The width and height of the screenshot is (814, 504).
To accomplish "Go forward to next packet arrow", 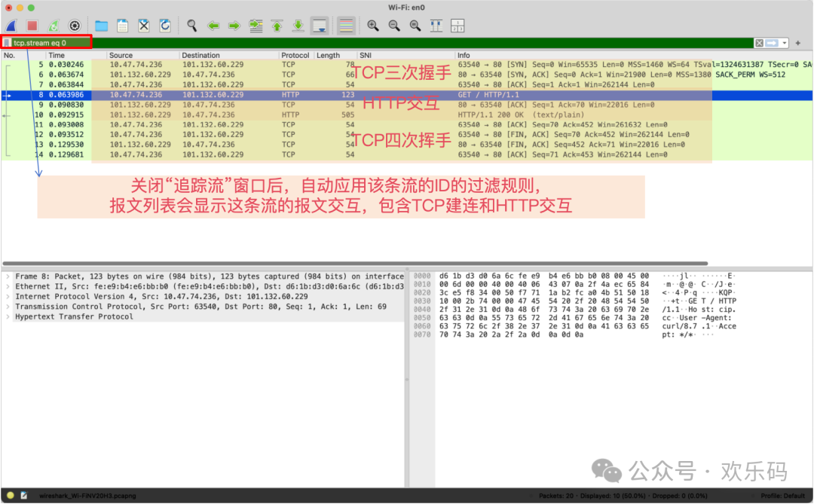I will click(234, 26).
